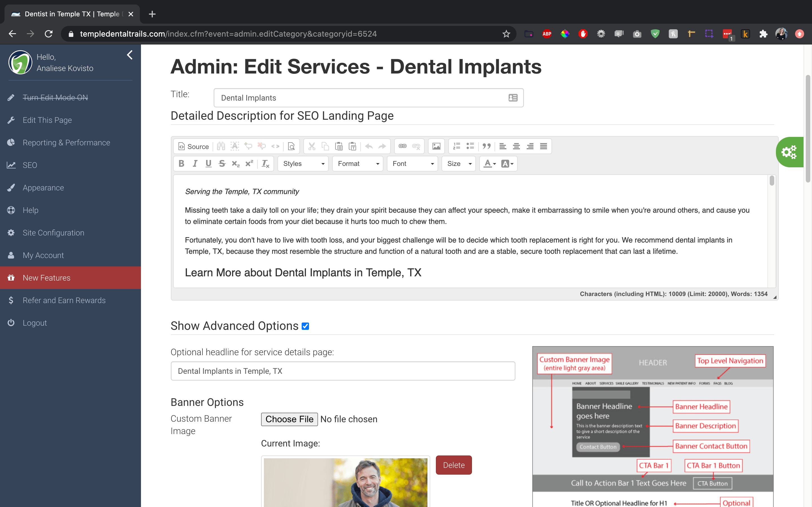The image size is (812, 507).
Task: Open the Font dropdown in the editor
Action: [412, 164]
